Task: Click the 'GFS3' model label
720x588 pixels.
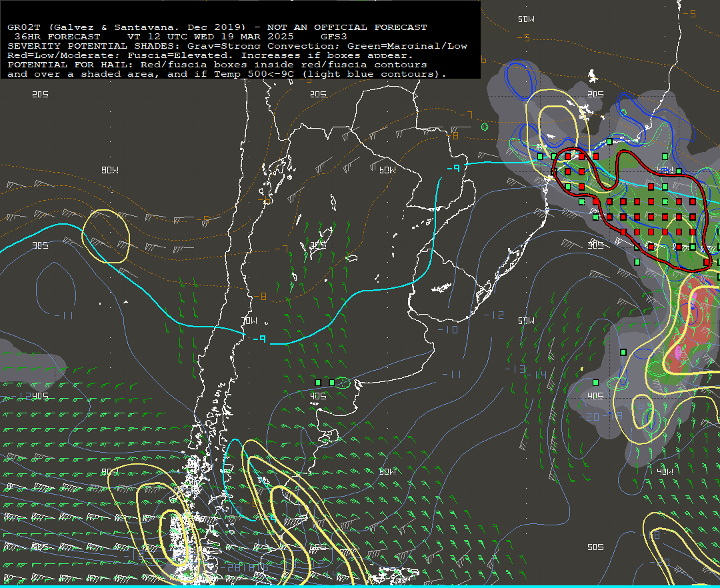Action: click(334, 36)
